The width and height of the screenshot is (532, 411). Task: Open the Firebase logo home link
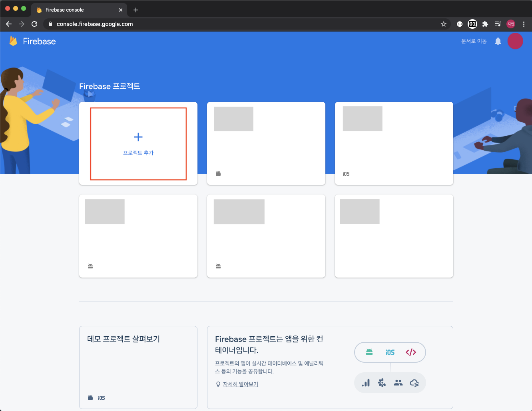pos(13,41)
